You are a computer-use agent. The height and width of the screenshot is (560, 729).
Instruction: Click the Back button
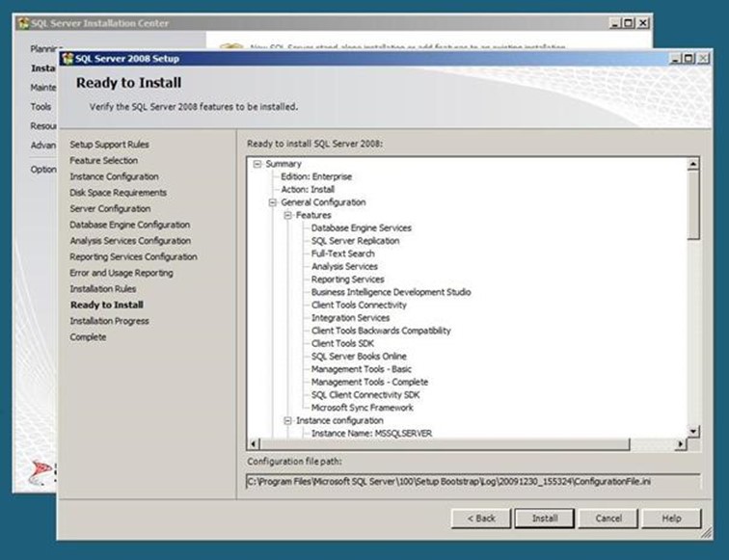pos(481,519)
